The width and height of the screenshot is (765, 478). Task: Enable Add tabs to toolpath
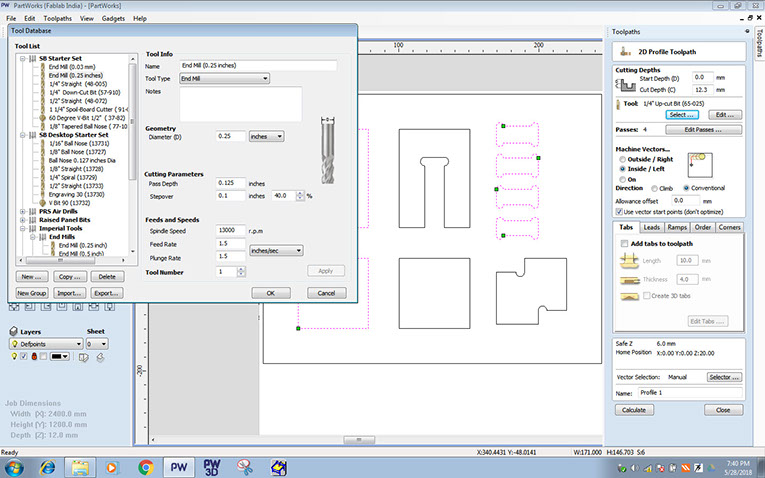(624, 243)
